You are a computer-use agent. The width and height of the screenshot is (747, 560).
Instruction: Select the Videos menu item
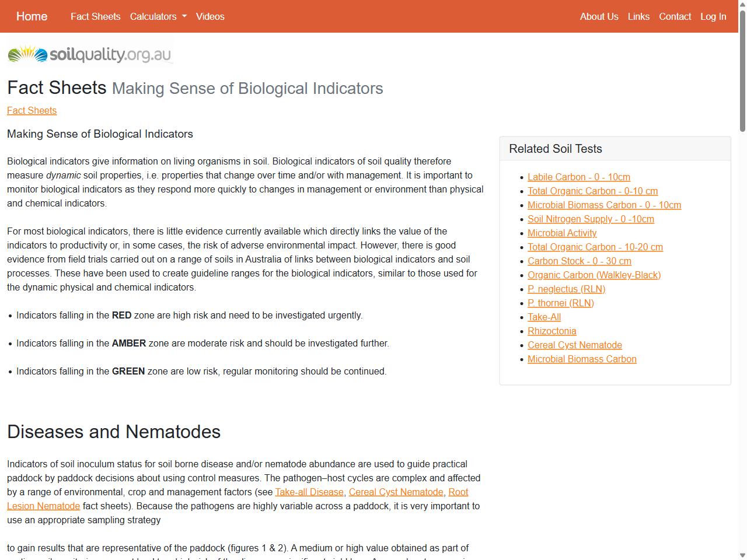[210, 16]
